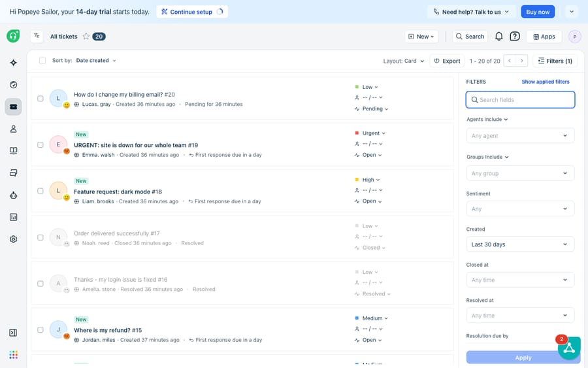
Task: Open the Freddy AI sparkle icon in sidebar
Action: (x=14, y=63)
